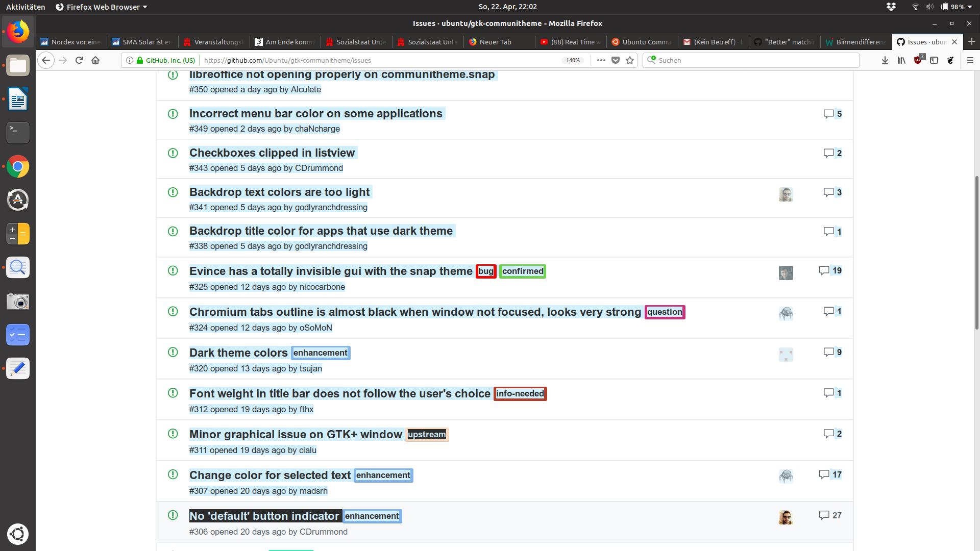Click the Firefox reload page icon

tap(79, 60)
